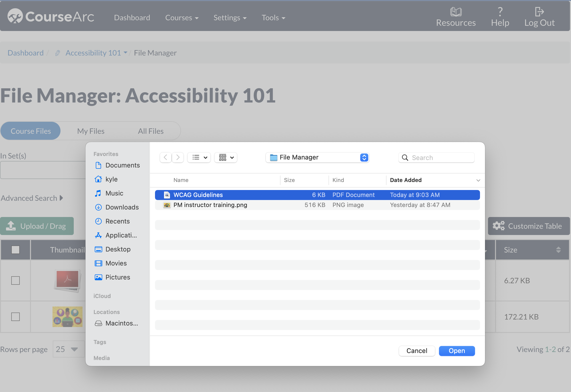Check the PDF file row checkbox

(x=15, y=280)
